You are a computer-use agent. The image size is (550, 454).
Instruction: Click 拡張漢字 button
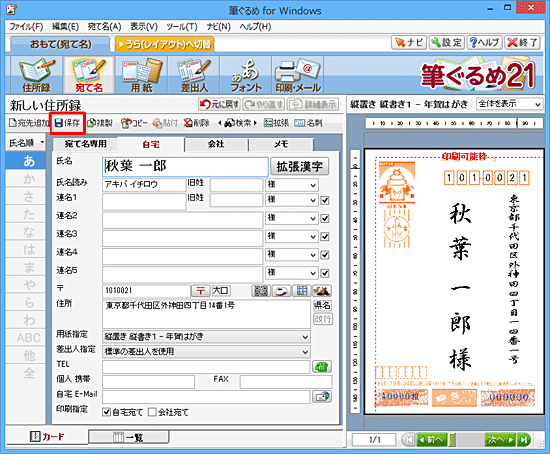(300, 167)
